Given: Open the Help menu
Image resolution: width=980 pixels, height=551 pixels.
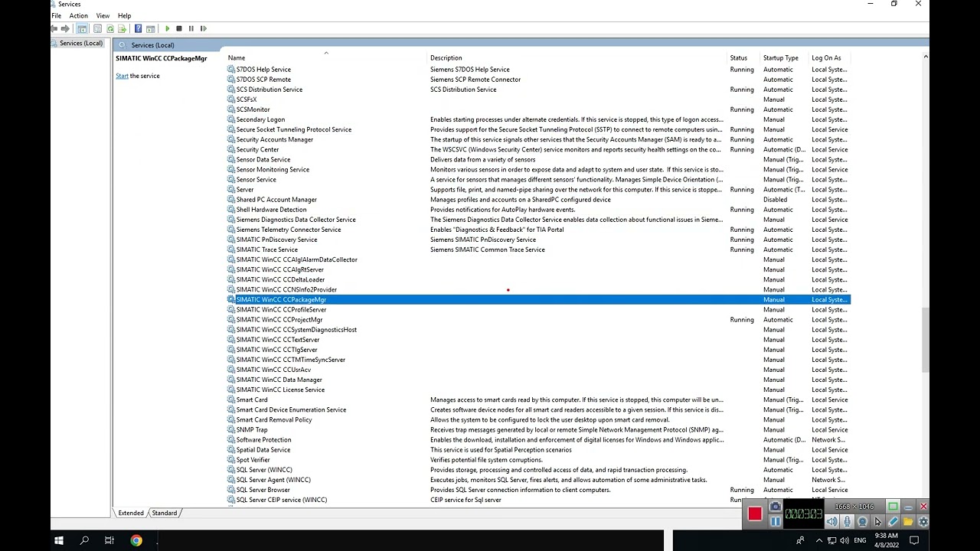Looking at the screenshot, I should tap(125, 15).
